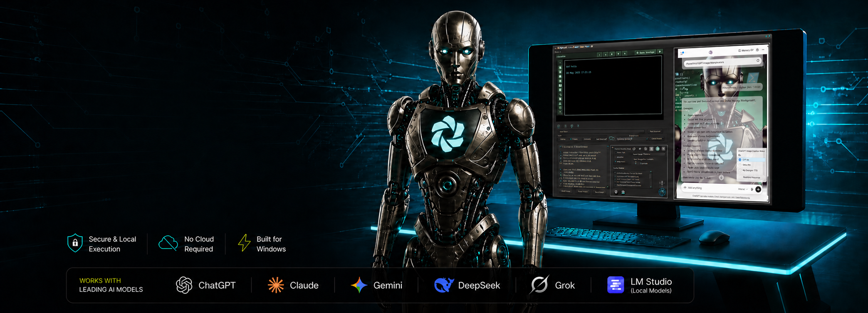The width and height of the screenshot is (868, 313).
Task: Click the black round plus send button
Action: [x=758, y=189]
